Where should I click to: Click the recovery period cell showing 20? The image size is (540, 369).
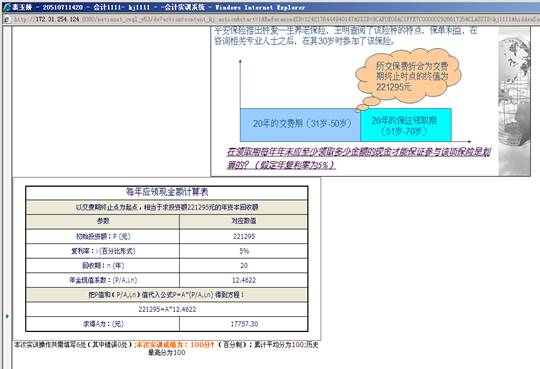pos(243,266)
